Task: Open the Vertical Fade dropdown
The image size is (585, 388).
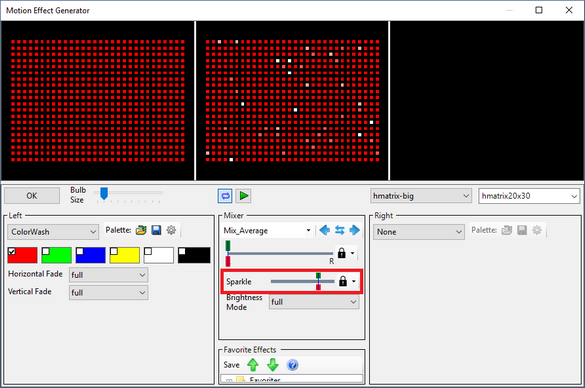Action: (x=109, y=292)
